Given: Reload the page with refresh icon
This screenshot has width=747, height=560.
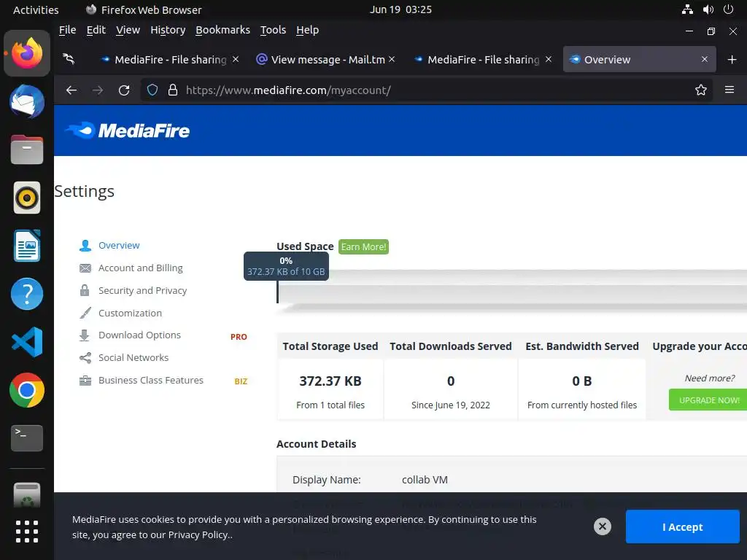Looking at the screenshot, I should point(124,90).
